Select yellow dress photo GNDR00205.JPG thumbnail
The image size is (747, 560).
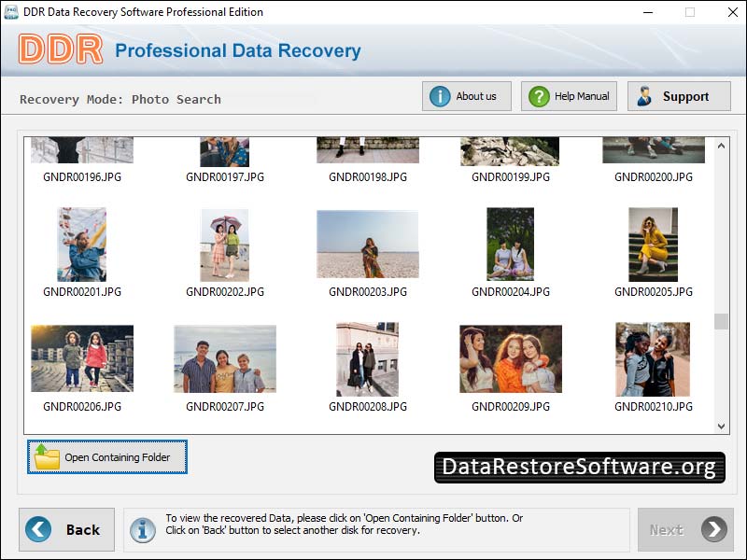[x=653, y=245]
